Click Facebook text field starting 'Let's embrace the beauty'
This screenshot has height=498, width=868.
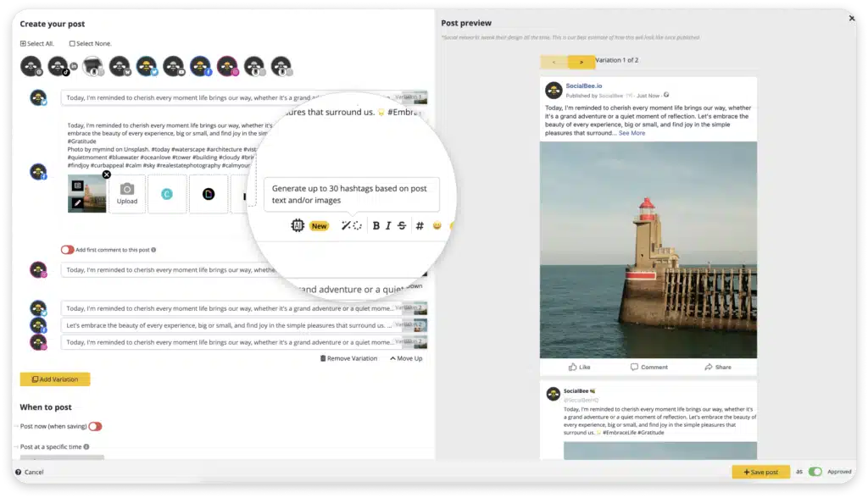point(243,325)
